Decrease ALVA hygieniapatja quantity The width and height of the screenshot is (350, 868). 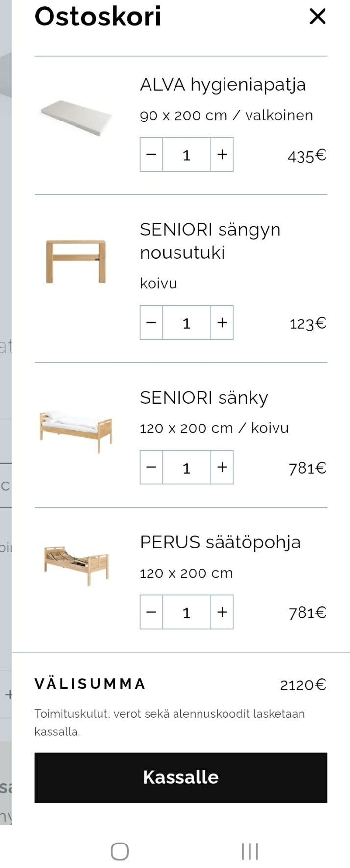[151, 155]
